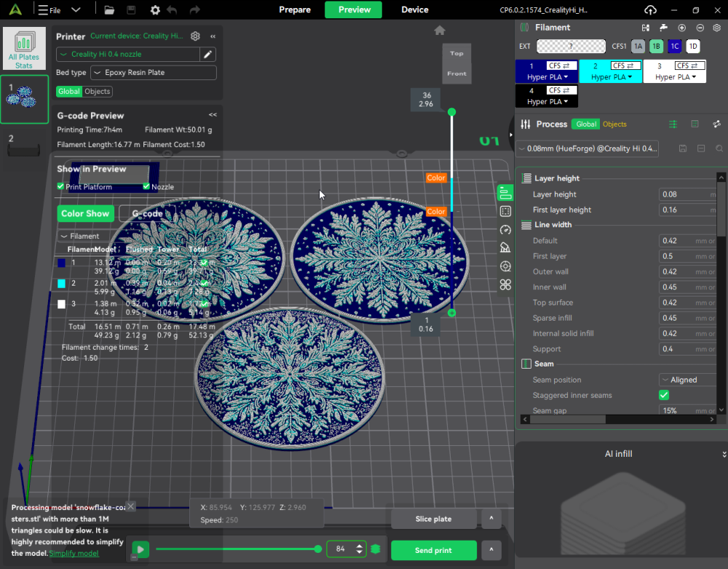728x569 pixels.
Task: Select CFS slot 1A
Action: coord(638,46)
